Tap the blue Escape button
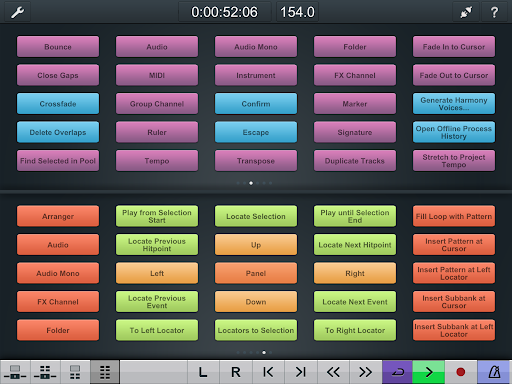Viewport: 512px width, 384px height. pyautogui.click(x=256, y=132)
